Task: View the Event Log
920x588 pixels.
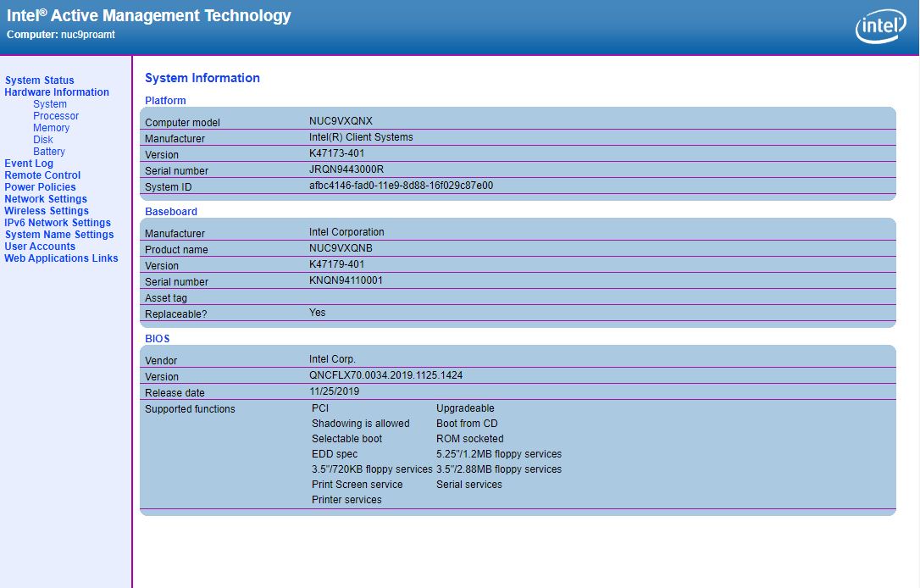Action: click(x=29, y=164)
